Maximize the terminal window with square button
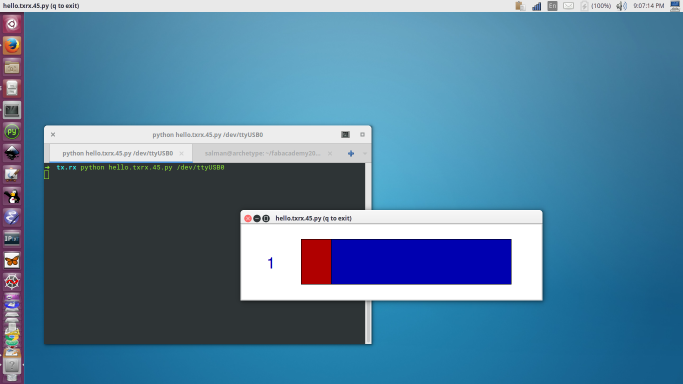The height and width of the screenshot is (384, 683). tap(362, 135)
